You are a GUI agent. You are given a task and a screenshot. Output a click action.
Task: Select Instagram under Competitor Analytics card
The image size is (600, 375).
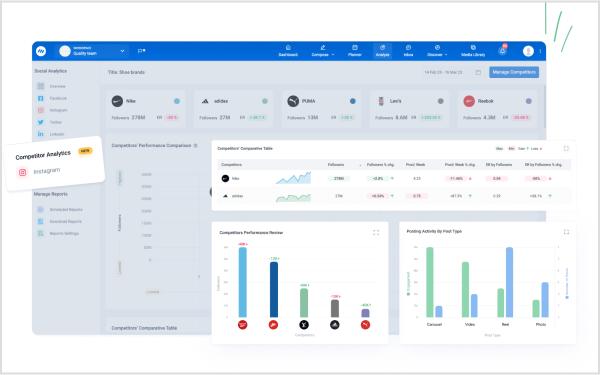point(39,171)
